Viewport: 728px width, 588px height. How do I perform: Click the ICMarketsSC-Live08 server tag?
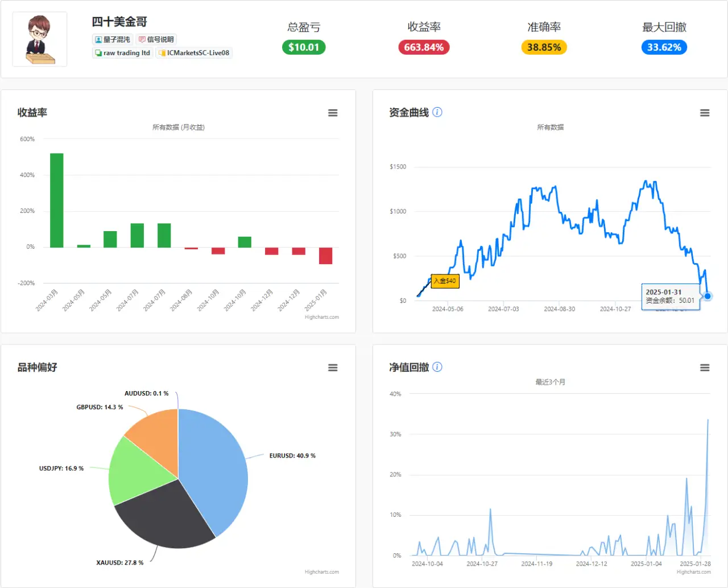194,53
